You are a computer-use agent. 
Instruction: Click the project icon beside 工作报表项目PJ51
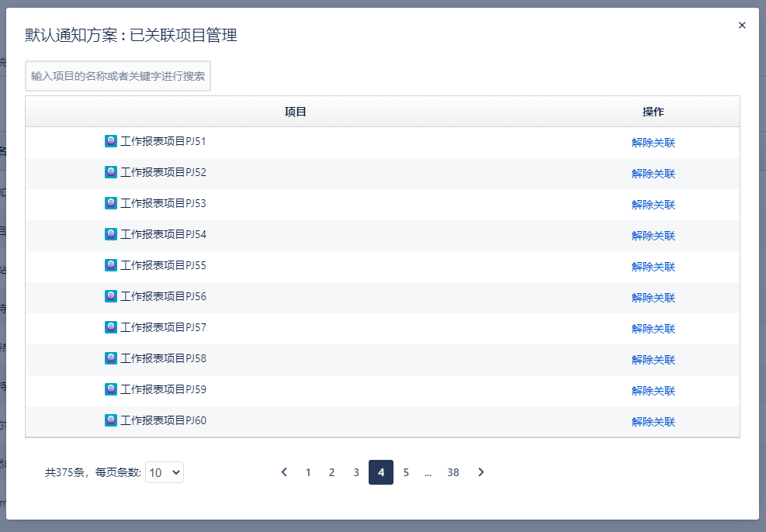[x=110, y=141]
